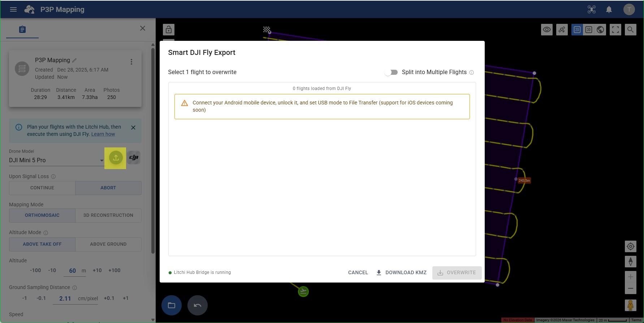This screenshot has width=644, height=323.
Task: Select the mission clipboard tab
Action: [22, 29]
